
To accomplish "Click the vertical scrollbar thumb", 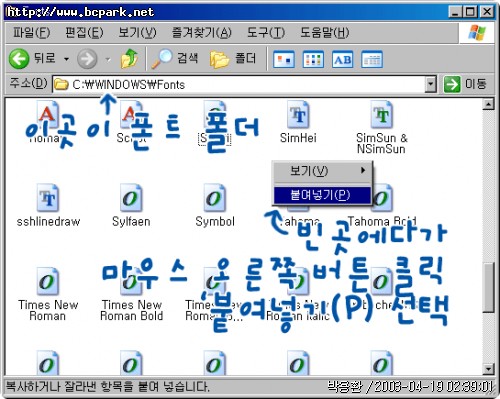I will [488, 288].
